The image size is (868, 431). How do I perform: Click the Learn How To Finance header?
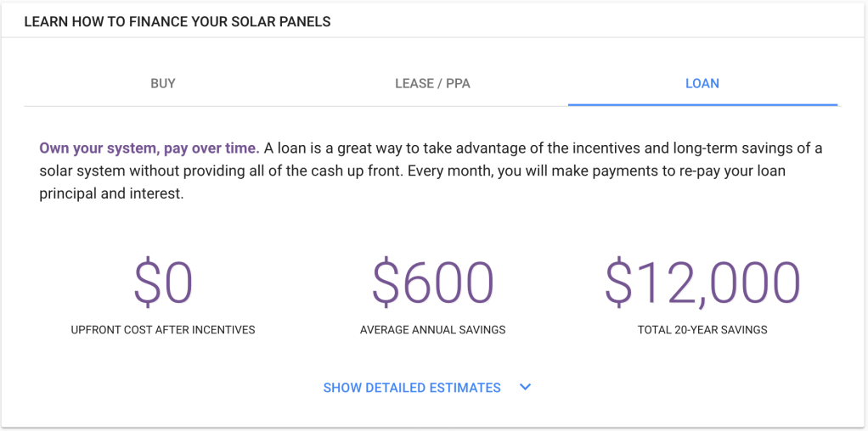click(177, 22)
